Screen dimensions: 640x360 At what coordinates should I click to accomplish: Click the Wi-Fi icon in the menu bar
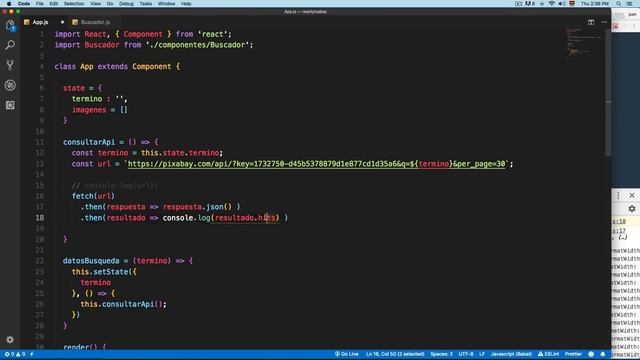pyautogui.click(x=551, y=4)
